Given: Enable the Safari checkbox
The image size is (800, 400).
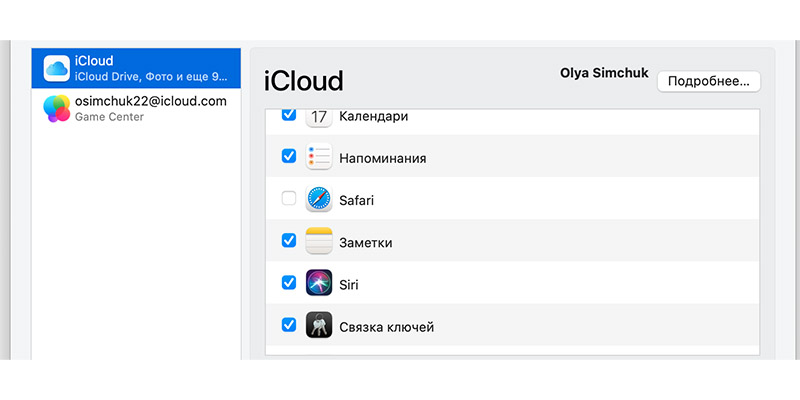Looking at the screenshot, I should click(289, 198).
